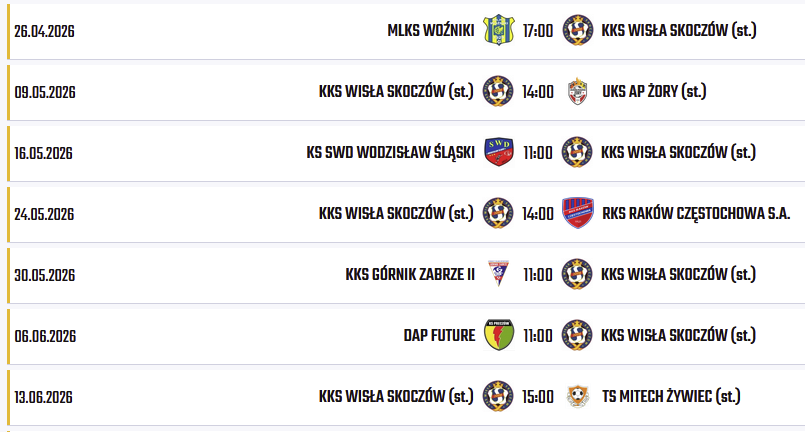This screenshot has width=805, height=432.
Task: Click the 17:00 kickoff time
Action: click(538, 31)
